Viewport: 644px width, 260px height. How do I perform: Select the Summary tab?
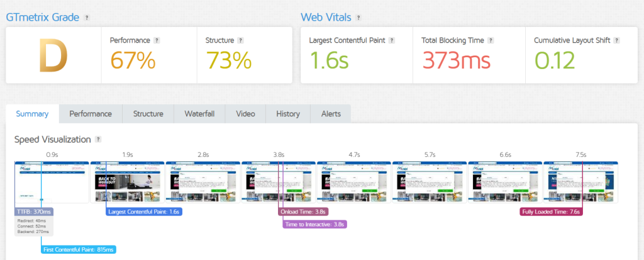click(33, 114)
